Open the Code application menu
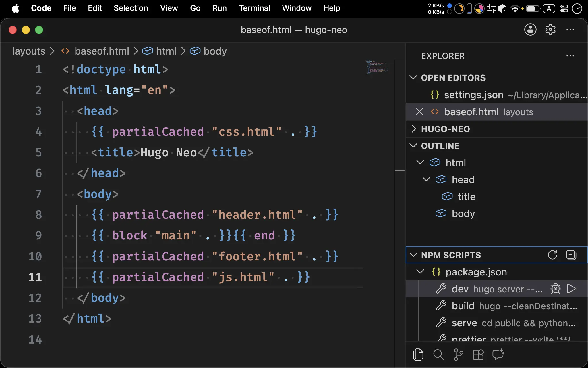This screenshot has height=368, width=588. pos(41,8)
